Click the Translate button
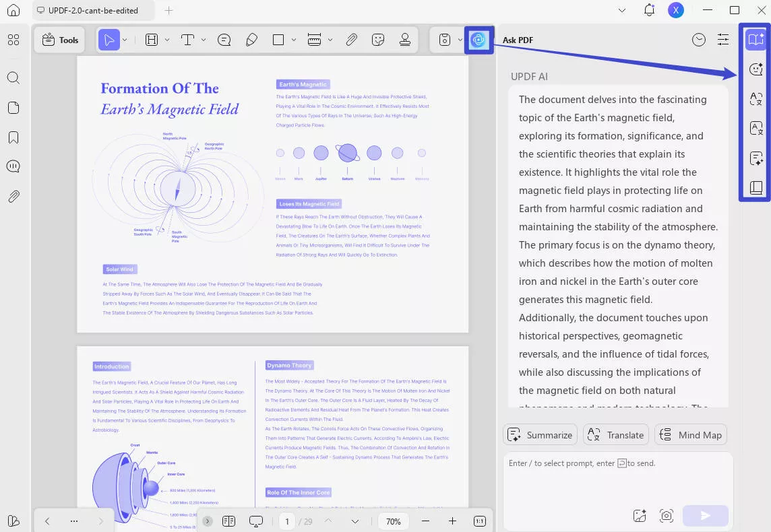 (x=615, y=435)
